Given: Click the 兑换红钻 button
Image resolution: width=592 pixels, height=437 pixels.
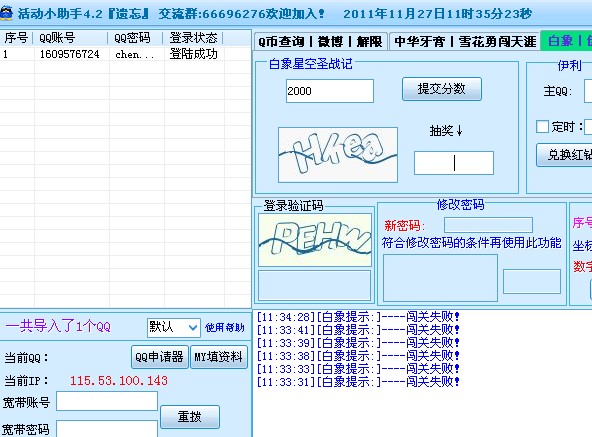Looking at the screenshot, I should pos(565,155).
